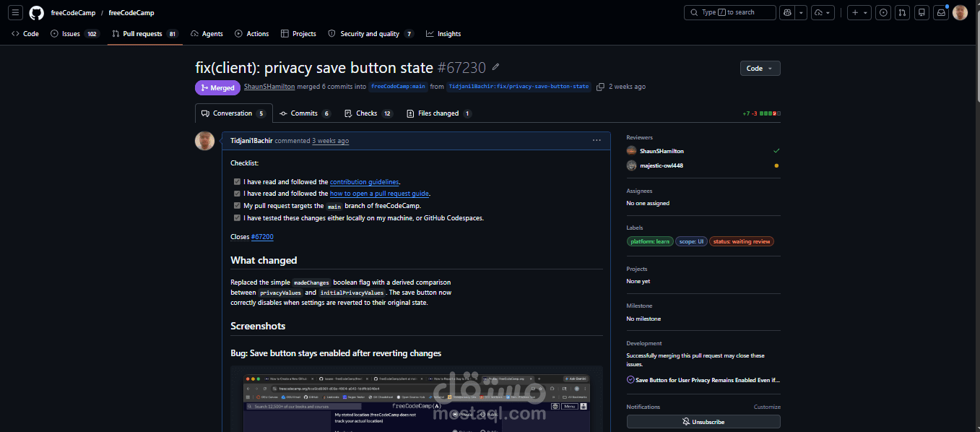This screenshot has width=980, height=432.
Task: Open comment options three-dot menu
Action: pyautogui.click(x=597, y=140)
